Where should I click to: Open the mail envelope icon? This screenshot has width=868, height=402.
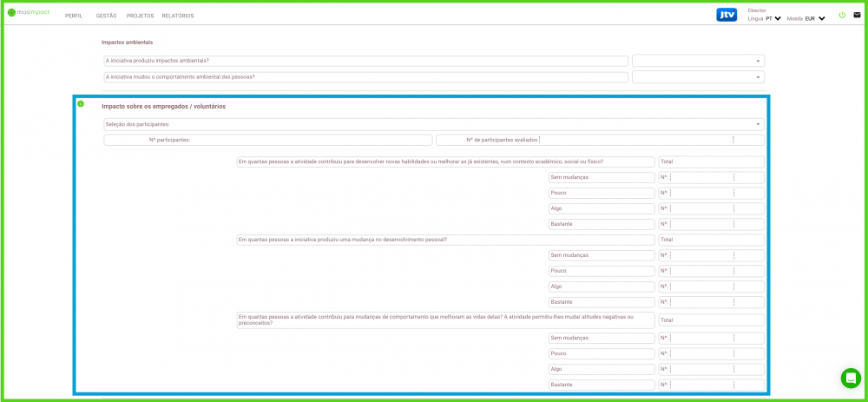click(x=857, y=15)
